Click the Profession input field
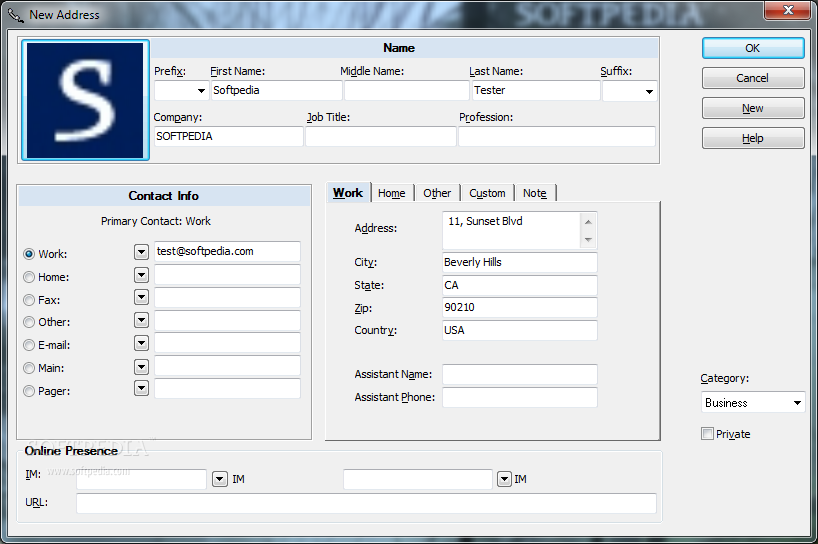The width and height of the screenshot is (818, 544). tap(557, 136)
